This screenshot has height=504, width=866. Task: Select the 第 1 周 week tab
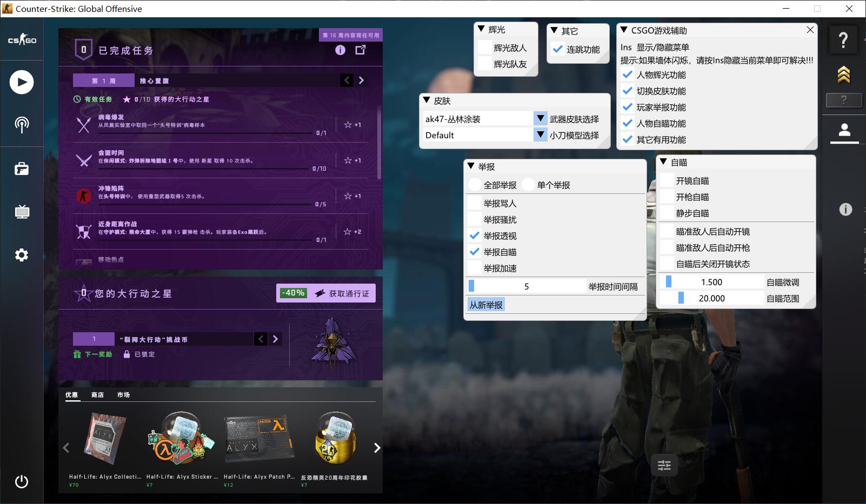coord(103,80)
